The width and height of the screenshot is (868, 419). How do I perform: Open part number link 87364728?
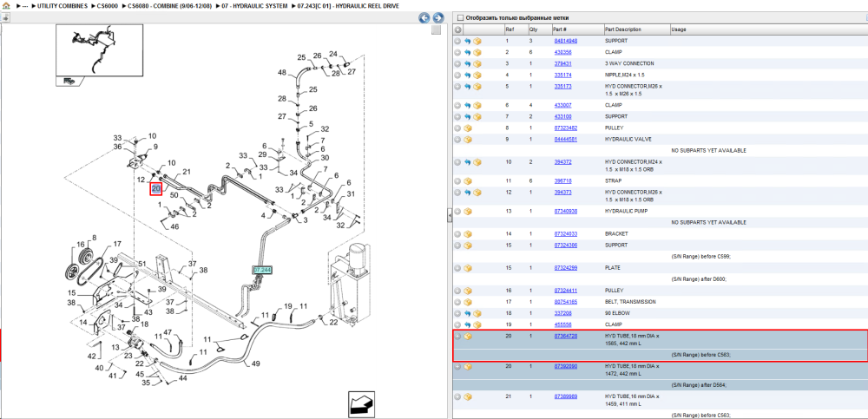point(566,336)
